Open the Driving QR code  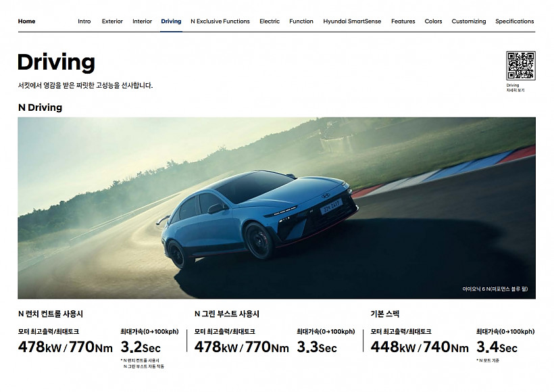520,66
